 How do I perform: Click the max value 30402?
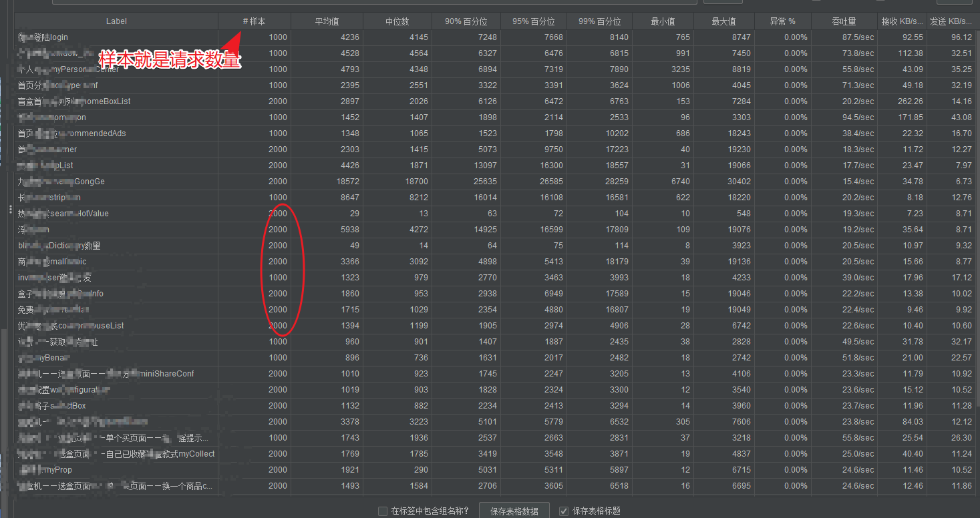[738, 182]
